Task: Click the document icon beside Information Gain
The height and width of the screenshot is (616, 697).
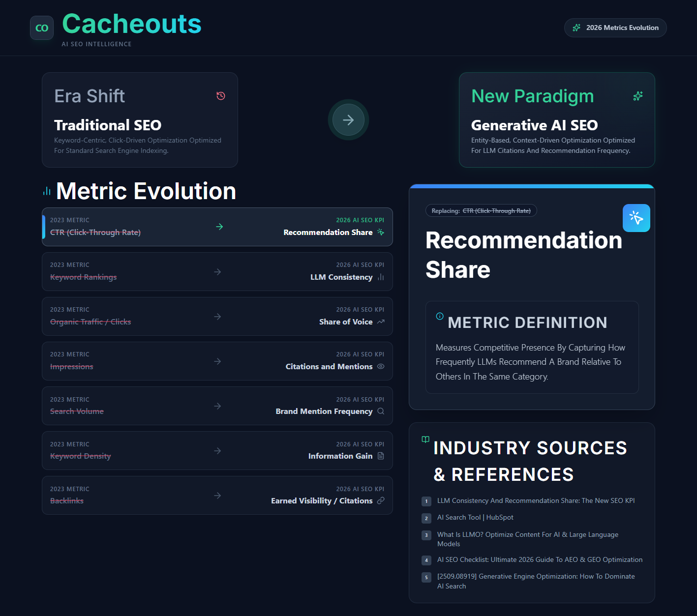Action: coord(381,456)
